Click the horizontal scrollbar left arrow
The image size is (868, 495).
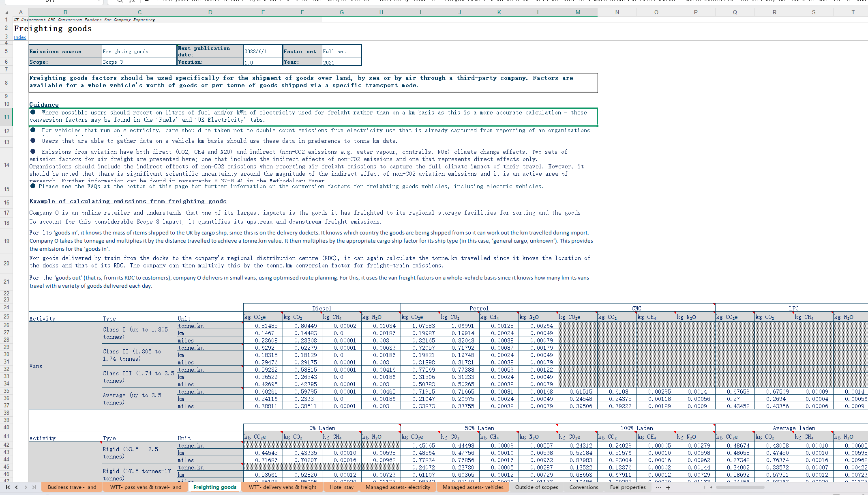coord(711,487)
